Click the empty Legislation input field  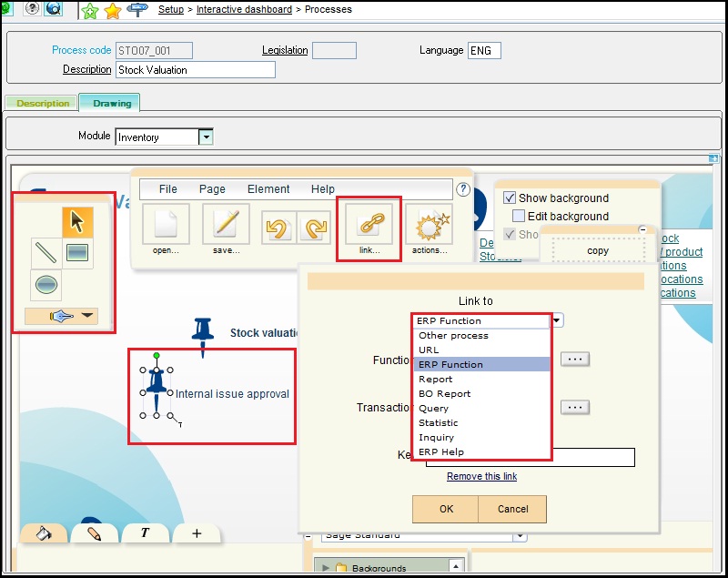(334, 50)
